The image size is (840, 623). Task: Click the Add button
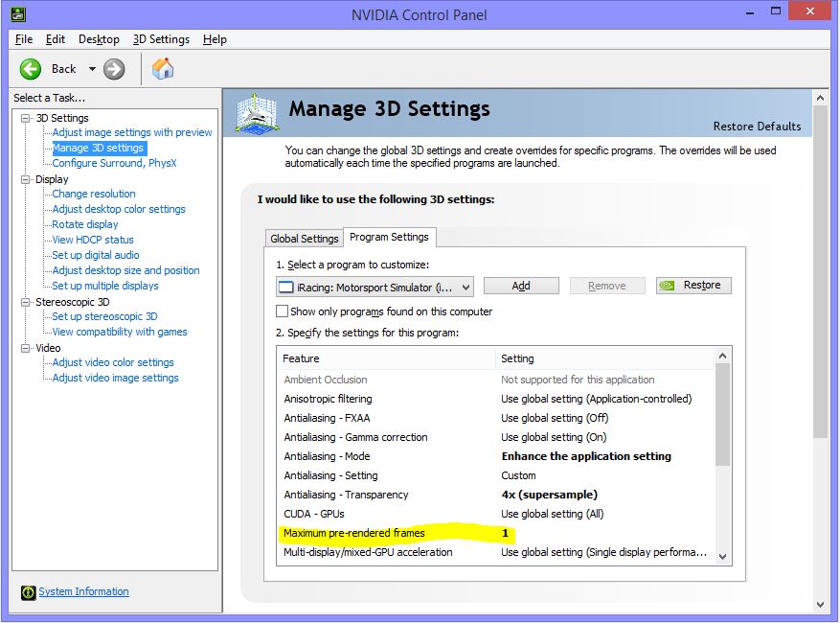click(x=521, y=286)
